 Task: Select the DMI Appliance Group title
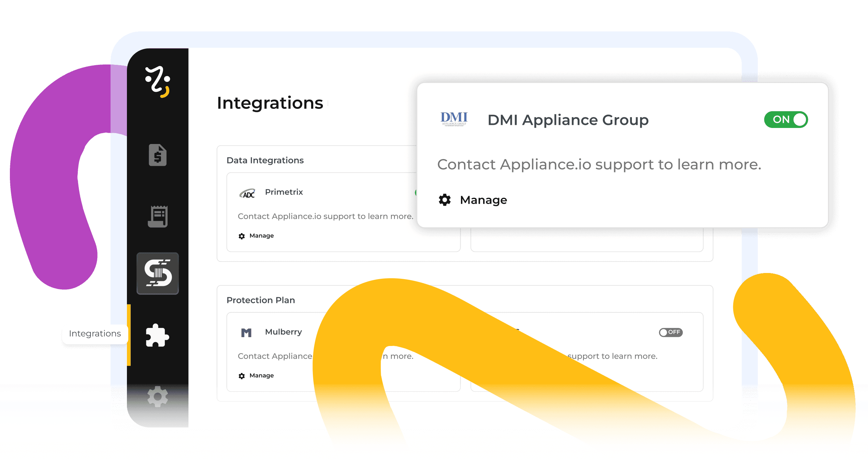pyautogui.click(x=568, y=120)
